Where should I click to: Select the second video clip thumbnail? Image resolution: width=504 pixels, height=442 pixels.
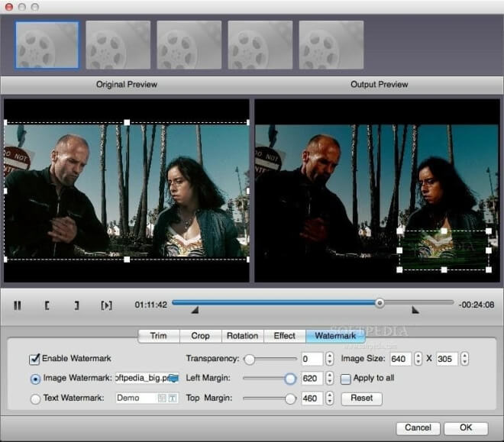(118, 45)
